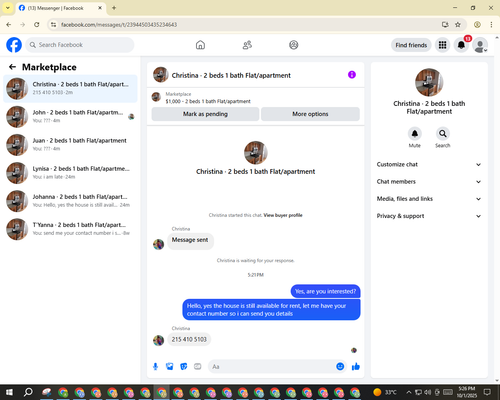Open the Windows notification center icon
Viewport: 500px width, 400px height.
[487, 392]
